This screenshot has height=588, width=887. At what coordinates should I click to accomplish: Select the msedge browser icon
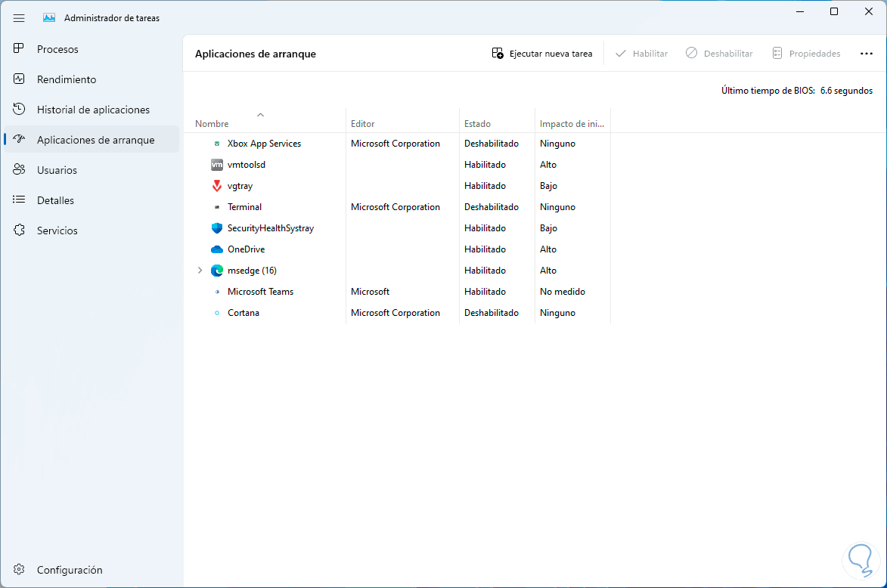[x=217, y=271]
